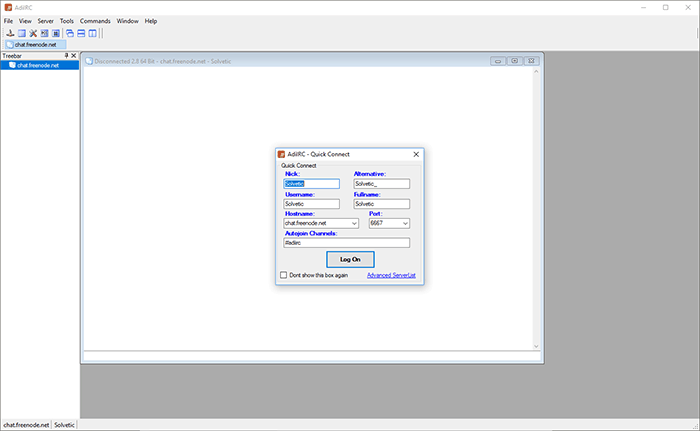This screenshot has width=700, height=431.
Task: Tile windows vertically from the toolbar
Action: point(92,33)
